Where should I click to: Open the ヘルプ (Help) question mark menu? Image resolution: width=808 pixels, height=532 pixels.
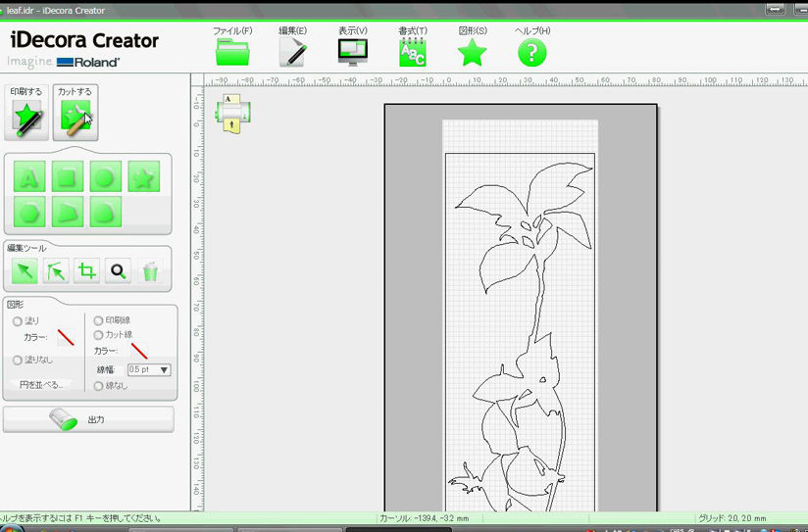532,47
